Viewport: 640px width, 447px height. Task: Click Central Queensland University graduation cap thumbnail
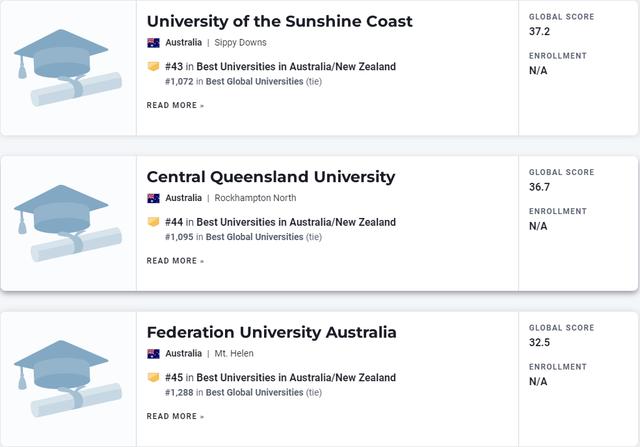click(68, 222)
